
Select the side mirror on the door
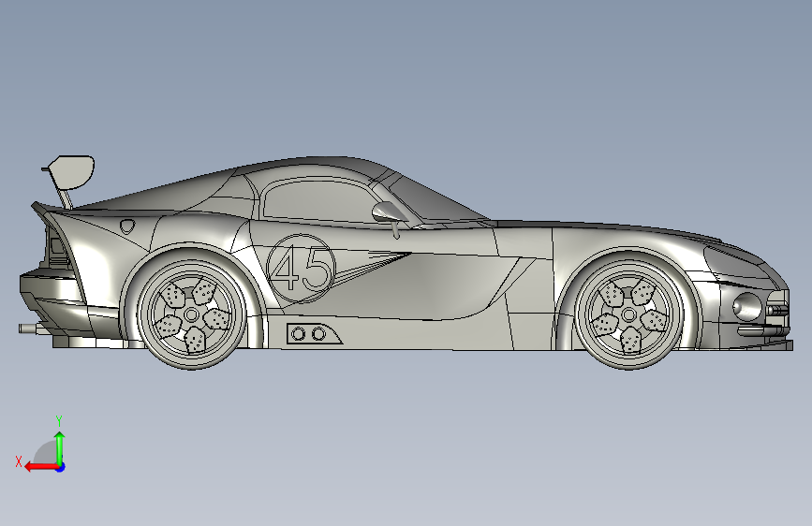tap(390, 213)
